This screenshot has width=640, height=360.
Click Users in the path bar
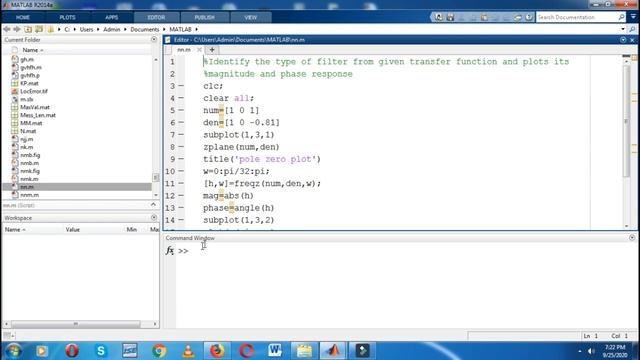[86, 29]
